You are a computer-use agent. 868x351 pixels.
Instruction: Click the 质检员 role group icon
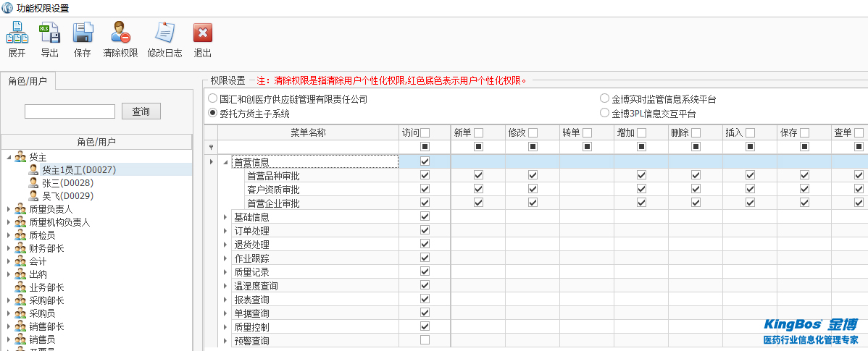(x=20, y=235)
